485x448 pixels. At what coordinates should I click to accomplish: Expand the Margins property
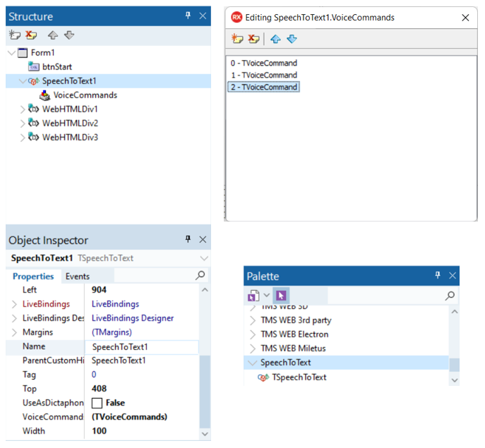[x=14, y=332]
